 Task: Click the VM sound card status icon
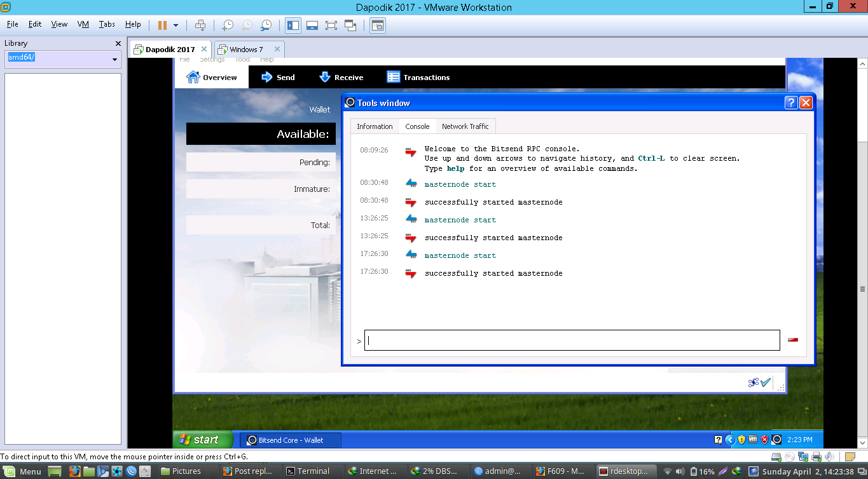829,456
